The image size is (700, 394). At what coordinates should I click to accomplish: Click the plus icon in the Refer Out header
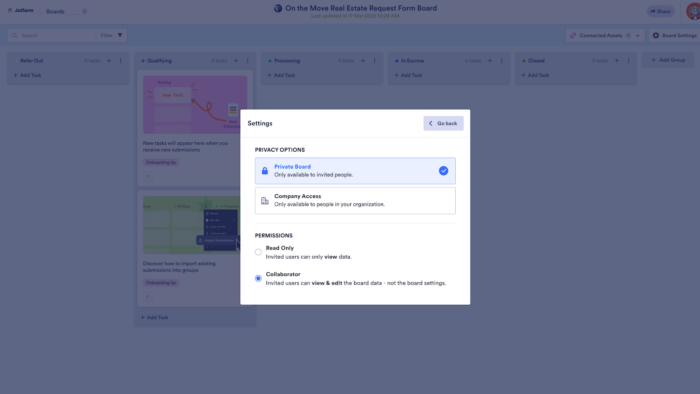tap(109, 61)
